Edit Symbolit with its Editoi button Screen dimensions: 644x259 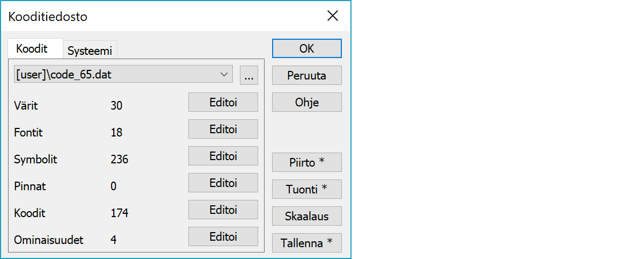pos(223,156)
